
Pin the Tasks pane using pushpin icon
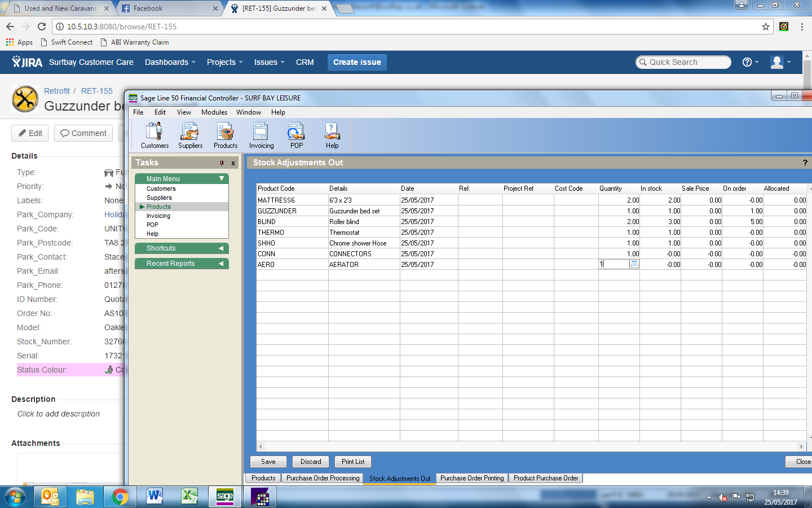tap(222, 163)
